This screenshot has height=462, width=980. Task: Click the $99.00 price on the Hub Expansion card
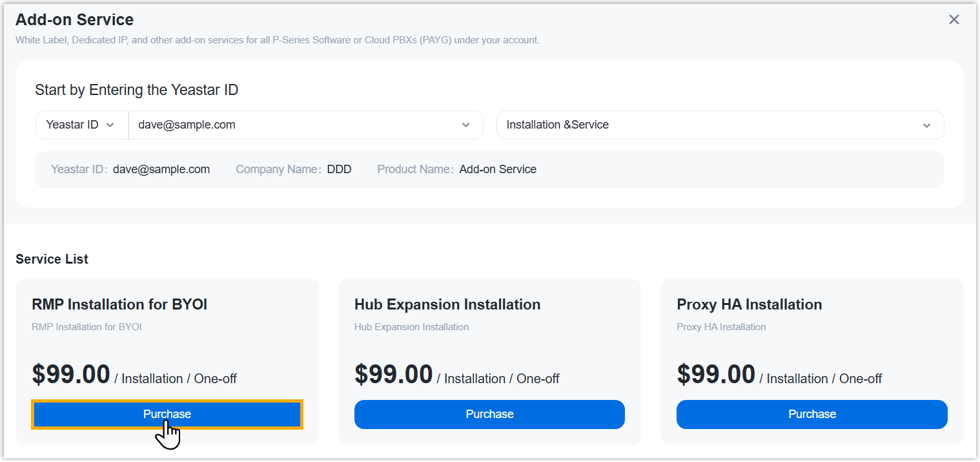click(x=394, y=375)
